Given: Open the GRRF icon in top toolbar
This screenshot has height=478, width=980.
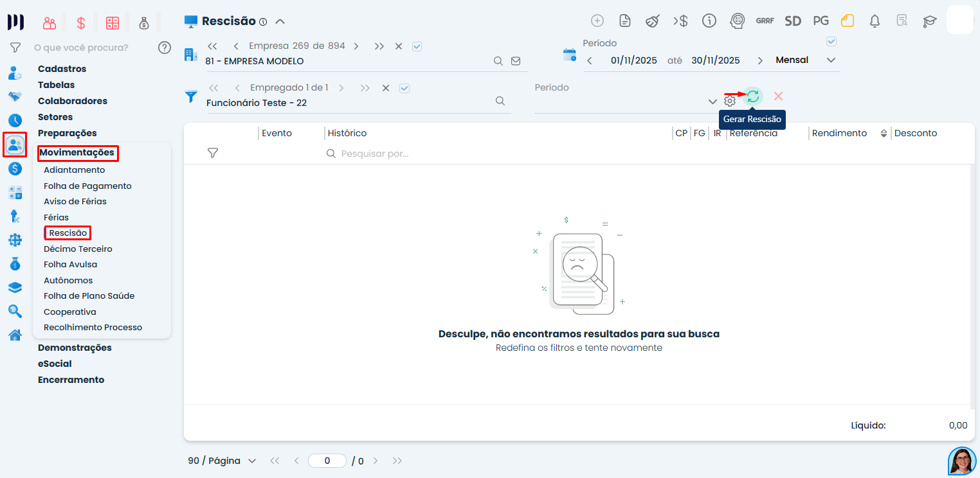Looking at the screenshot, I should pyautogui.click(x=765, y=21).
